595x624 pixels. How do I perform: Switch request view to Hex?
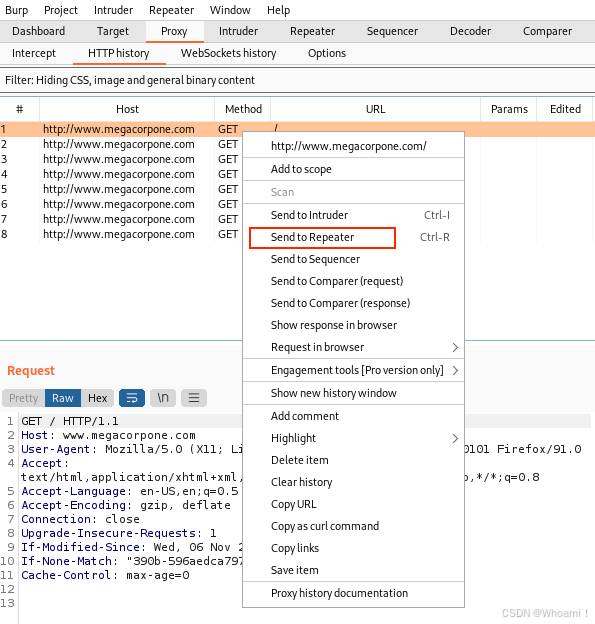click(x=98, y=398)
